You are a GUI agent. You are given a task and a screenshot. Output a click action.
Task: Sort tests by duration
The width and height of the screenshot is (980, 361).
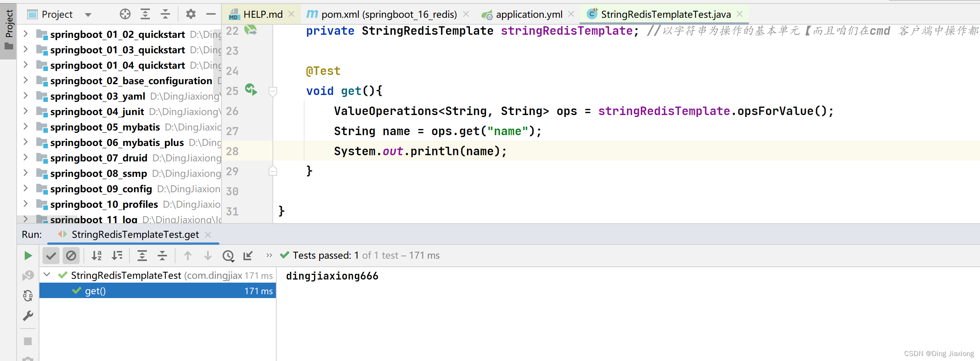[117, 256]
